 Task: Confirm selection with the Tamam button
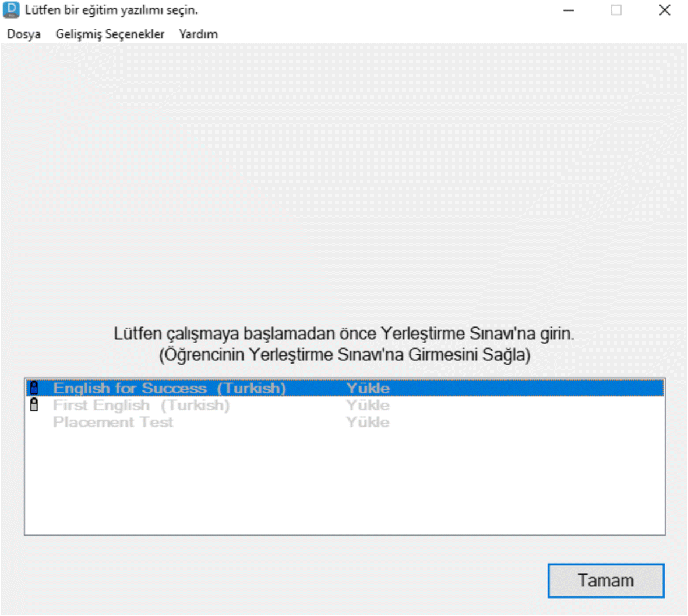click(606, 580)
